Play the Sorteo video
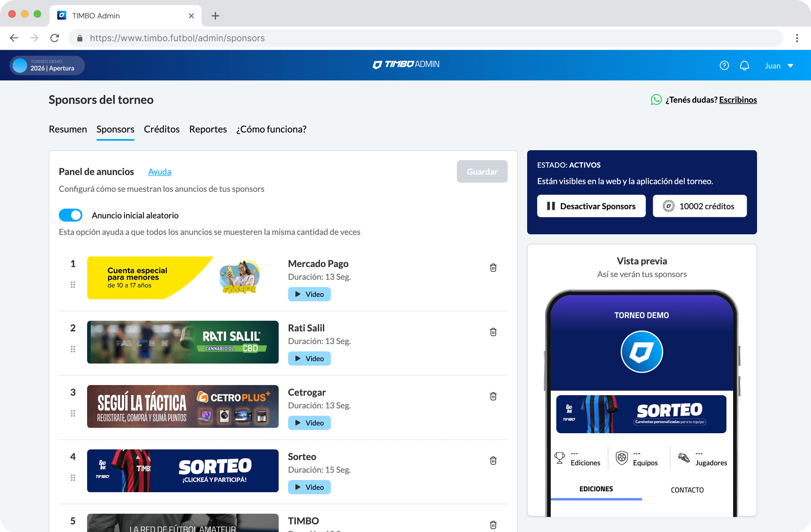 310,487
